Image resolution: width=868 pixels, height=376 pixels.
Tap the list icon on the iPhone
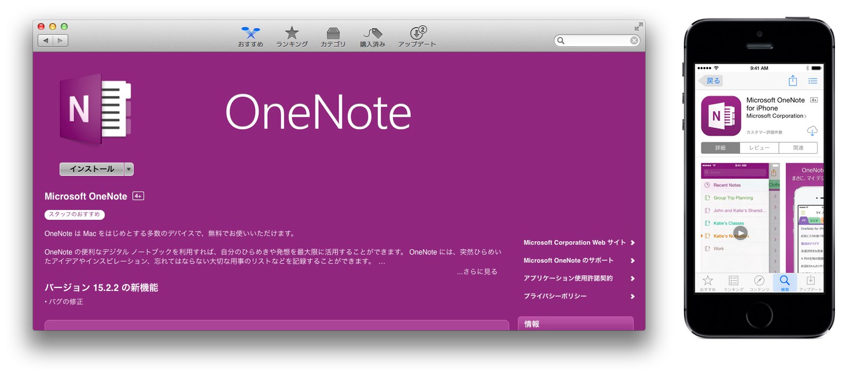click(813, 81)
